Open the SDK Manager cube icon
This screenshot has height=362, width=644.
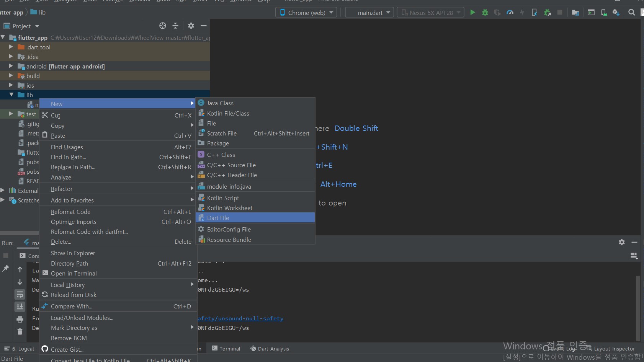616,13
